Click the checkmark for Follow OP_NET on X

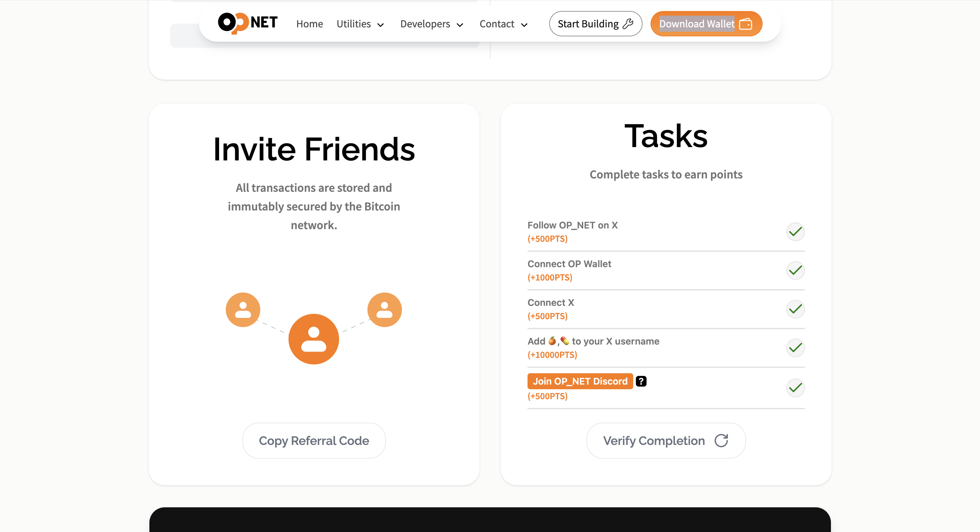(795, 231)
